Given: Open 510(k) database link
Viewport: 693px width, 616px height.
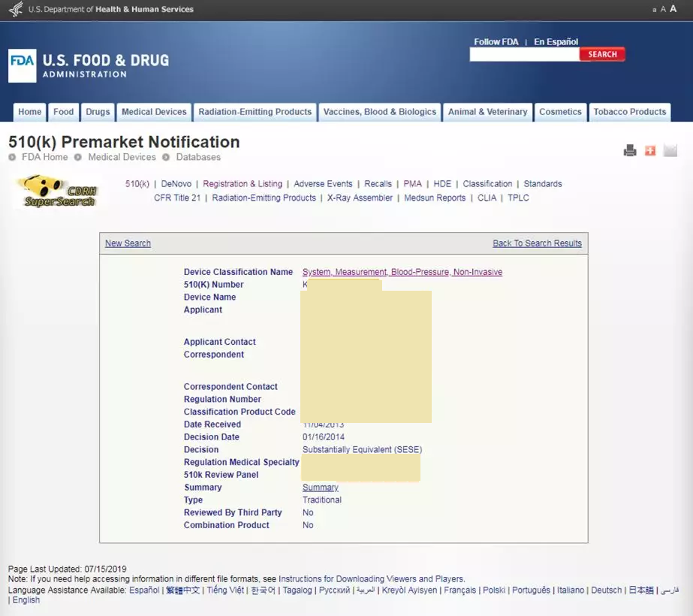Looking at the screenshot, I should click(x=137, y=184).
